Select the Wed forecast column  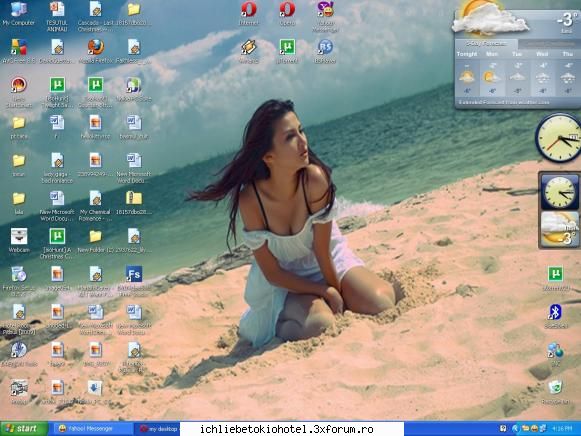click(x=542, y=73)
